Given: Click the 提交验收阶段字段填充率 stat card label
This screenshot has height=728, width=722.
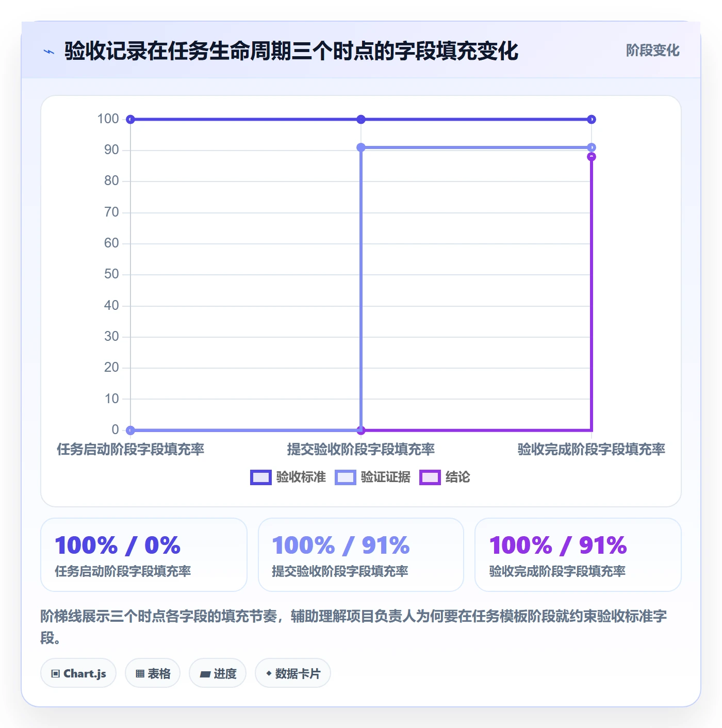Looking at the screenshot, I should tap(340, 571).
